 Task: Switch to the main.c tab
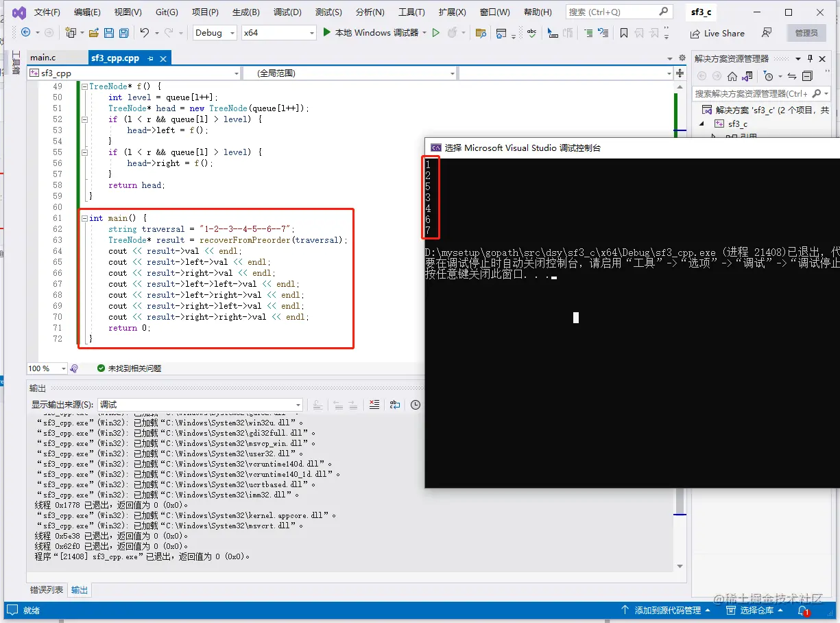[x=43, y=58]
